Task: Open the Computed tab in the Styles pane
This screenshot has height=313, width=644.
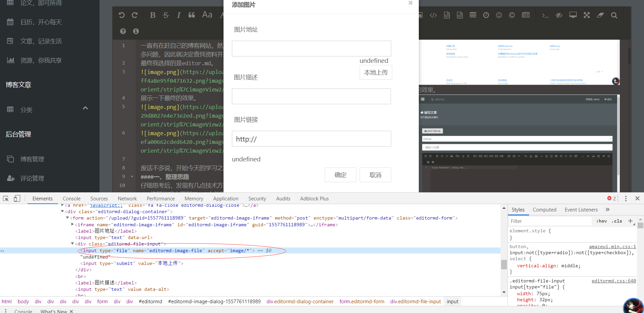Action: tap(545, 209)
